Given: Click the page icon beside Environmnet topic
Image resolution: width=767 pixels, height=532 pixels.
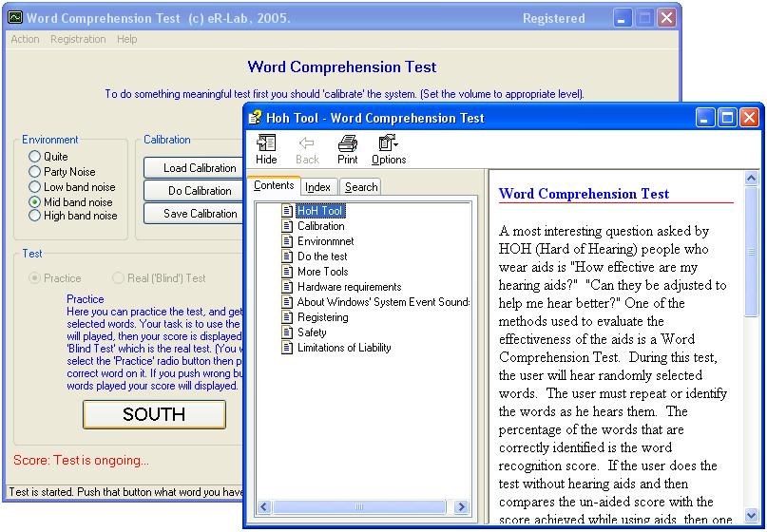Looking at the screenshot, I should click(x=287, y=241).
